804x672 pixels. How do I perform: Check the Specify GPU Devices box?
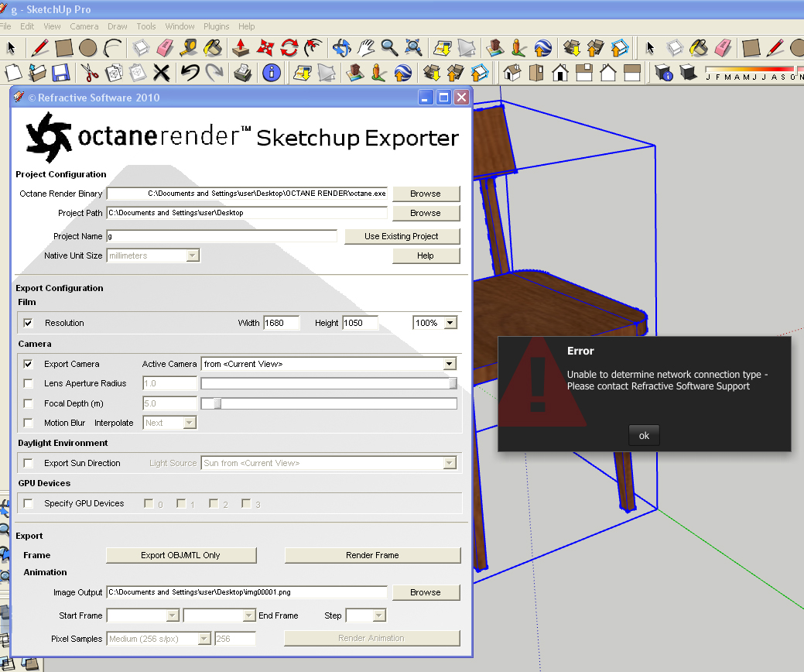[28, 503]
